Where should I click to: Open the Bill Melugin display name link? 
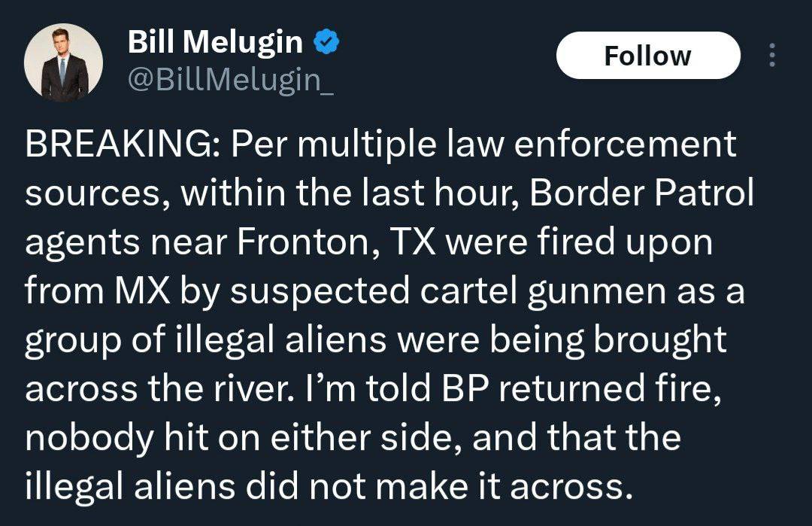click(x=215, y=43)
